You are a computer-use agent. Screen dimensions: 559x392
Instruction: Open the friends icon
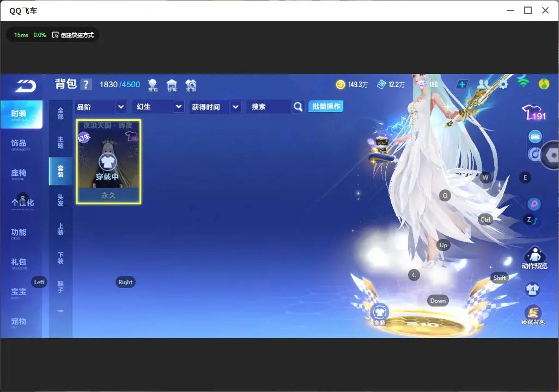[x=483, y=84]
